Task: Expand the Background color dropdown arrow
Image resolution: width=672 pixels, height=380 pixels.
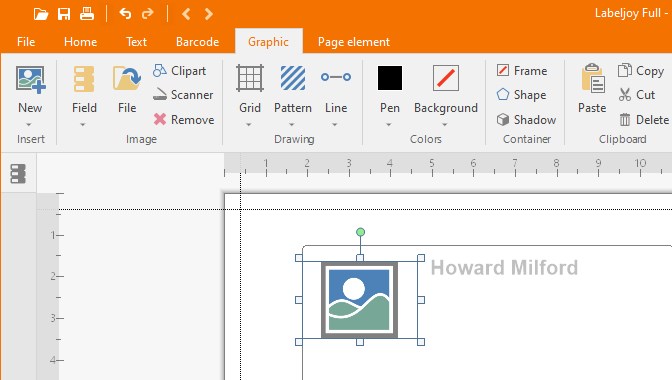Action: (x=445, y=125)
